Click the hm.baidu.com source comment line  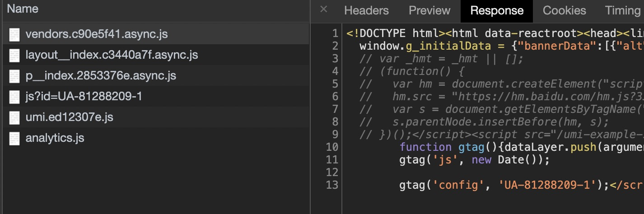pos(501,97)
